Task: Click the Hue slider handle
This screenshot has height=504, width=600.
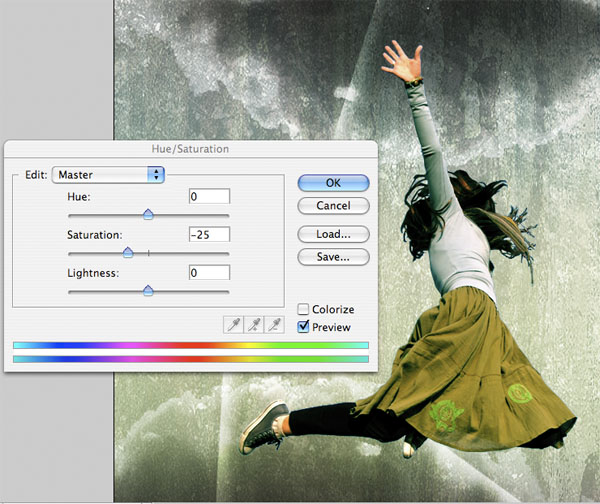Action: 148,214
